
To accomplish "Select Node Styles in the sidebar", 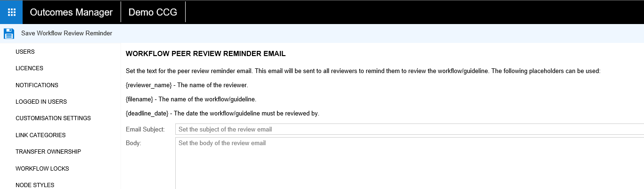I will pos(35,185).
